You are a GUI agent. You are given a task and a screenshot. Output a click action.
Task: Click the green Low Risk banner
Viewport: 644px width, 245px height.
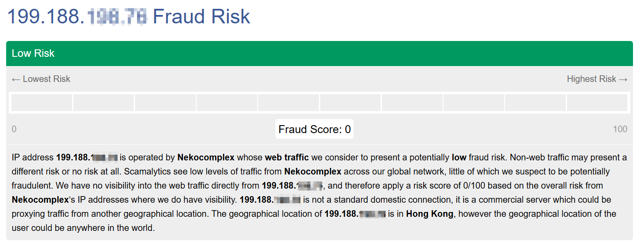pos(319,53)
